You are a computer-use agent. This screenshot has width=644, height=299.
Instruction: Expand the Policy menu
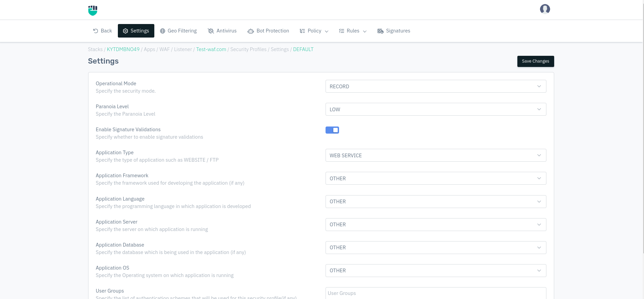click(x=314, y=31)
